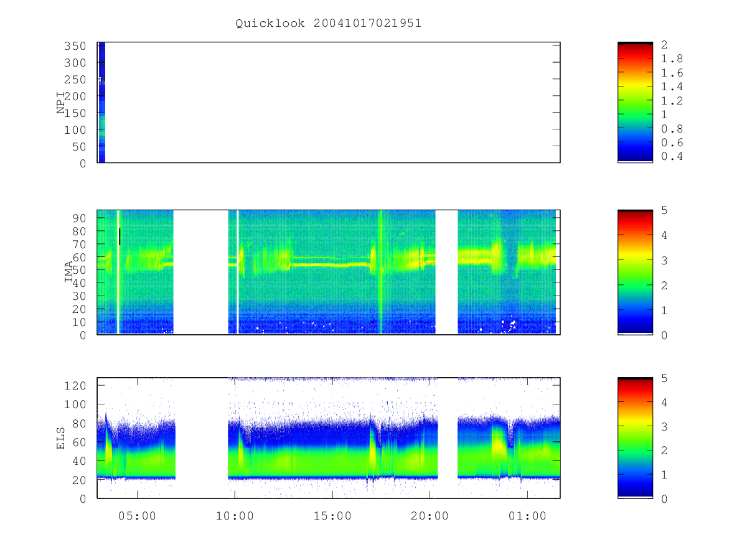Click the 200 tick on NPI axis

coord(75,96)
